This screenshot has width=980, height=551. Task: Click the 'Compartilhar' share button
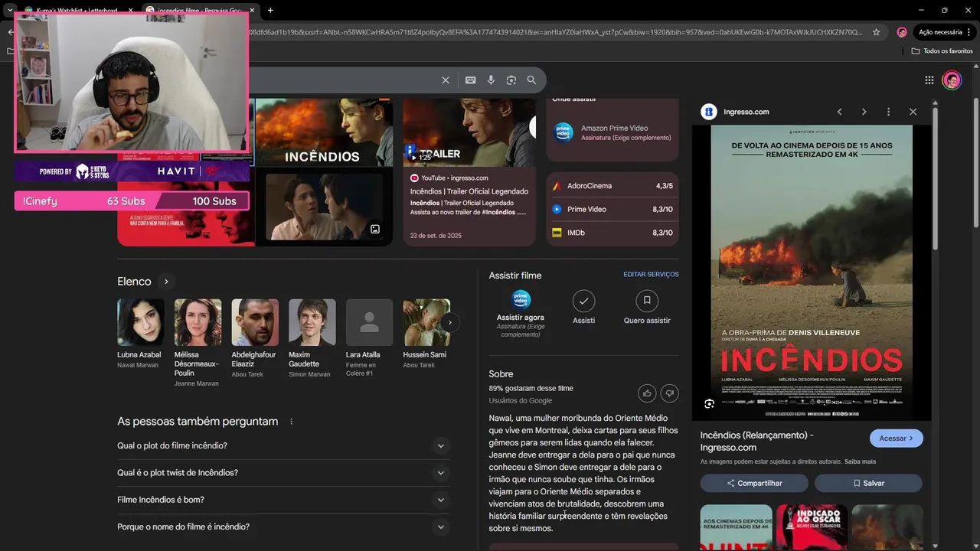(x=754, y=483)
